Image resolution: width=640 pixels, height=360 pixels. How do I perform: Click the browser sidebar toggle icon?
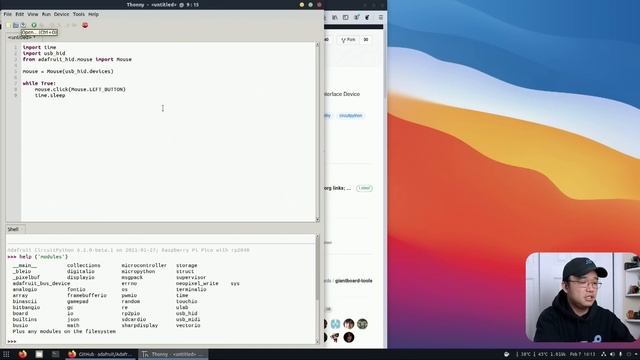(x=345, y=18)
